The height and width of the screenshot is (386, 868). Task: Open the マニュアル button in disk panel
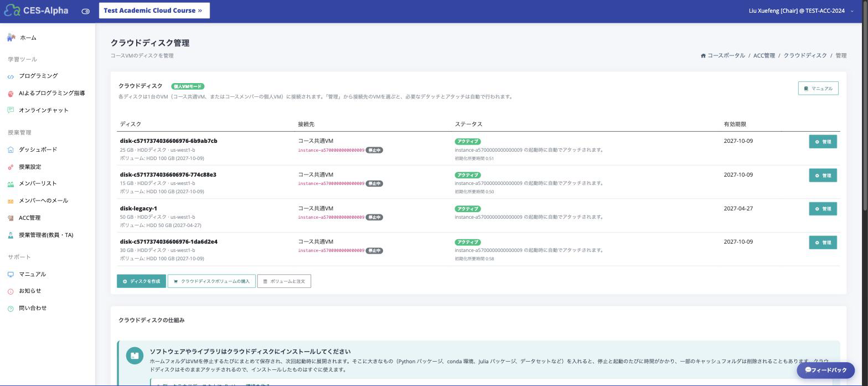click(x=818, y=89)
